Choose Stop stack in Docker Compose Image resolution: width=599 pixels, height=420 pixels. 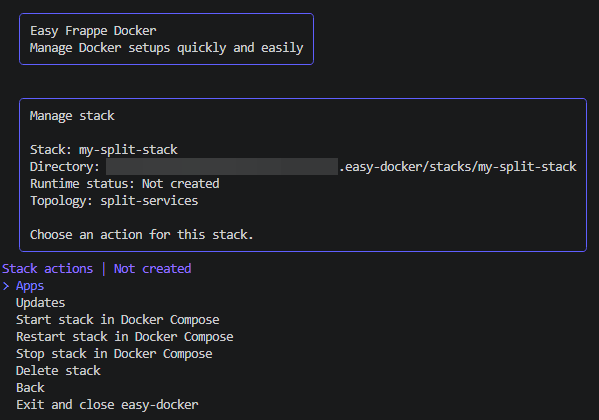114,354
